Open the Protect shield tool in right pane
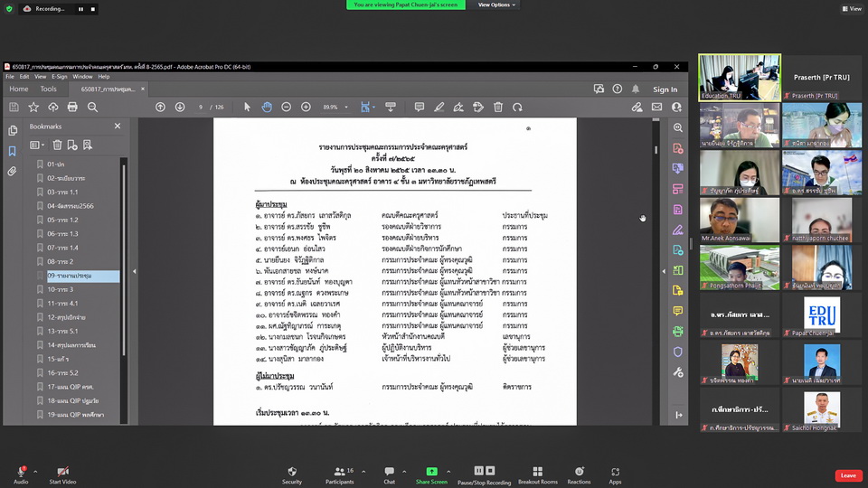The image size is (868, 488). tap(677, 352)
